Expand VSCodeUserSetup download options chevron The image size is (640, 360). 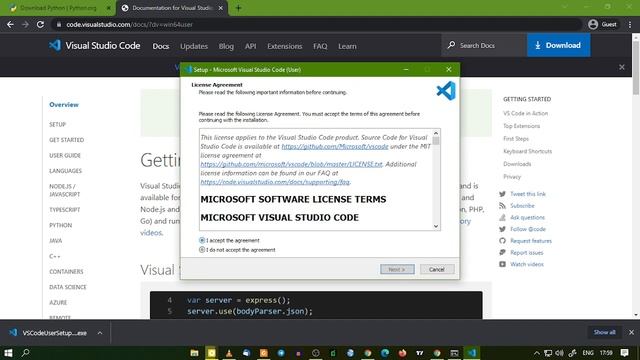100,333
